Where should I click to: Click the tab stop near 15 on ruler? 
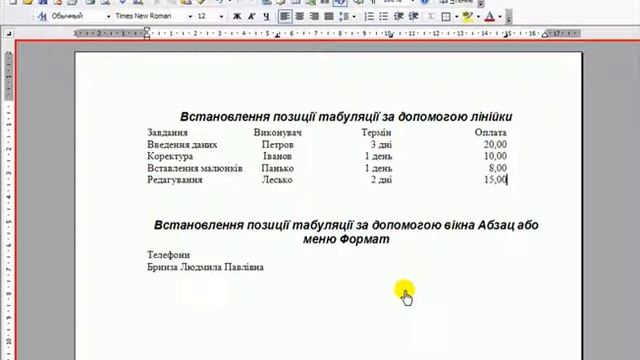(x=506, y=36)
